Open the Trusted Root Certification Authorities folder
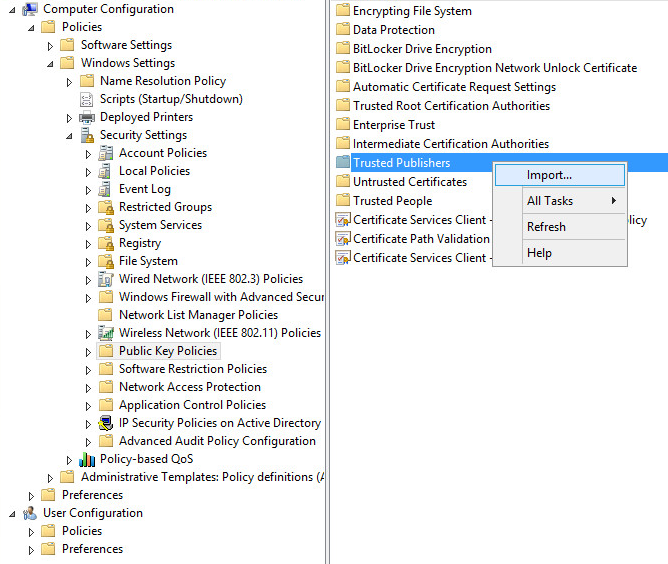Viewport: 668px width, 564px height. (451, 106)
